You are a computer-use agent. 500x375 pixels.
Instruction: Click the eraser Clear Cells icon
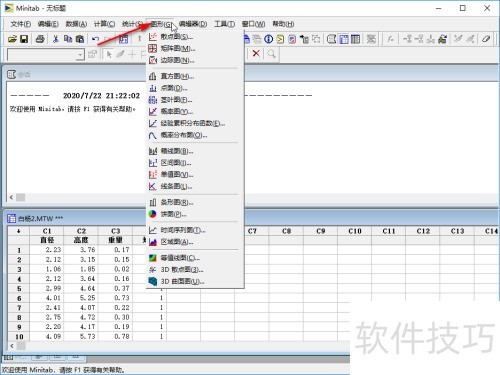pyautogui.click(x=486, y=39)
